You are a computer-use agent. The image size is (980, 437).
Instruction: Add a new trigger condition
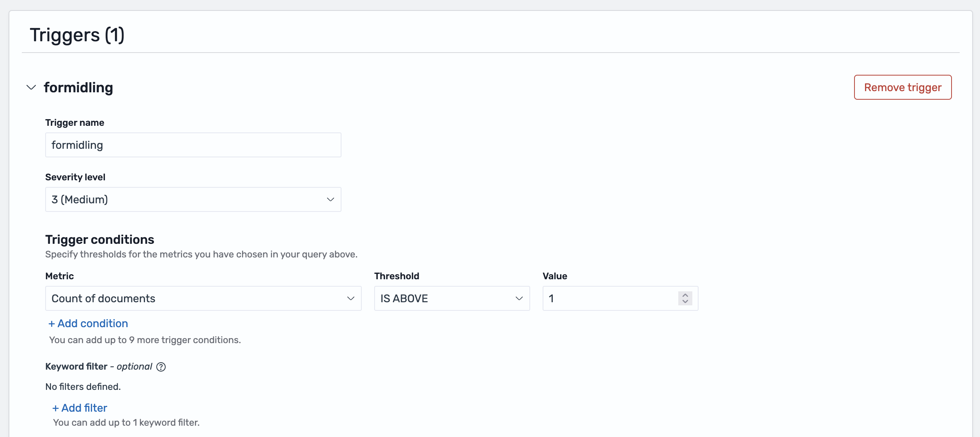[x=88, y=323]
